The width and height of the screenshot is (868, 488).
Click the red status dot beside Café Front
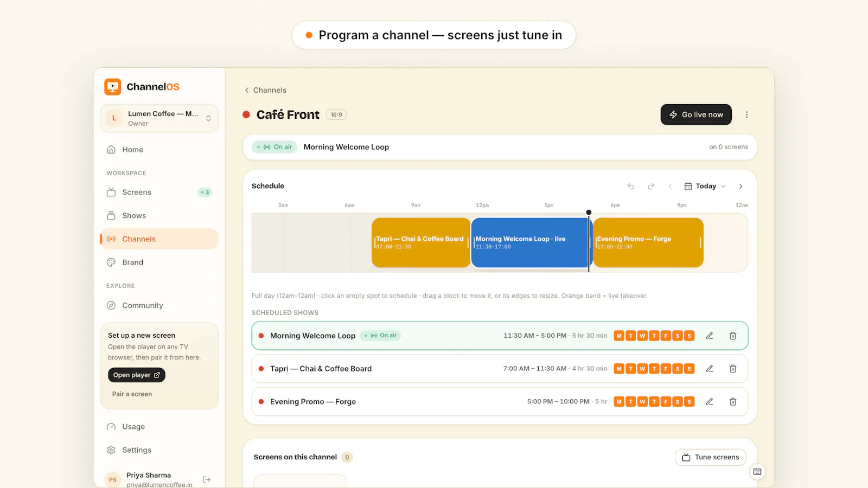[x=246, y=115]
